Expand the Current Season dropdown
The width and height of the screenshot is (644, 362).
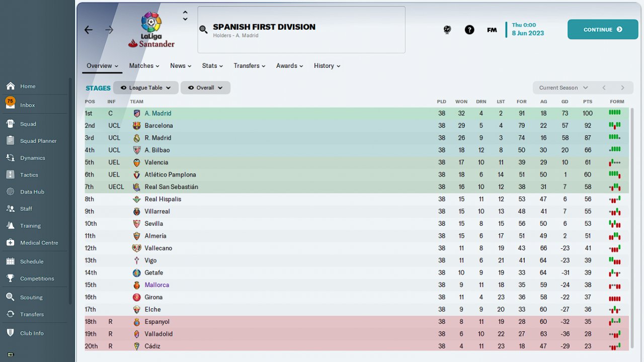click(563, 88)
